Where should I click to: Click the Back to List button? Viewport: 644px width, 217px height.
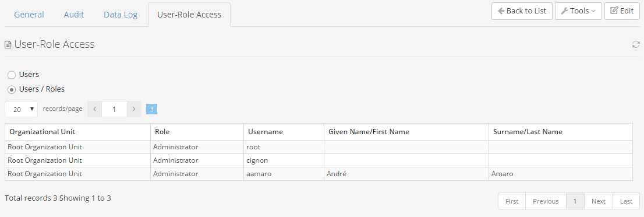pos(522,11)
